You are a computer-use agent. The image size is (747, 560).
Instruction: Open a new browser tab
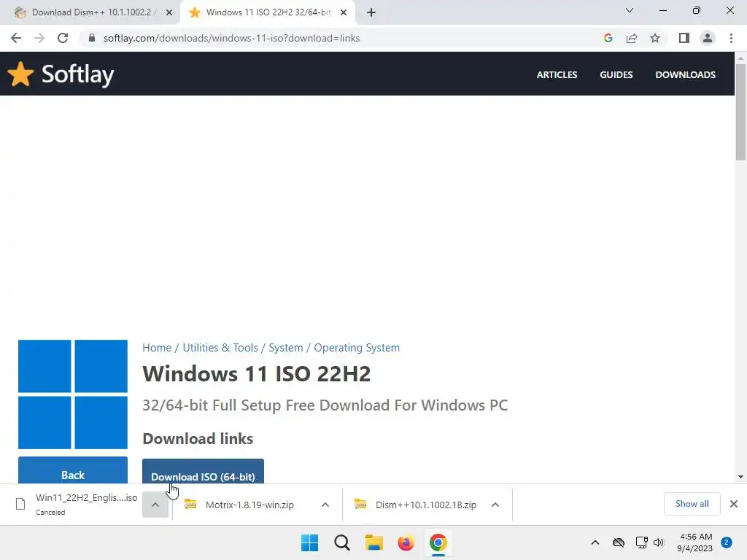pos(371,12)
